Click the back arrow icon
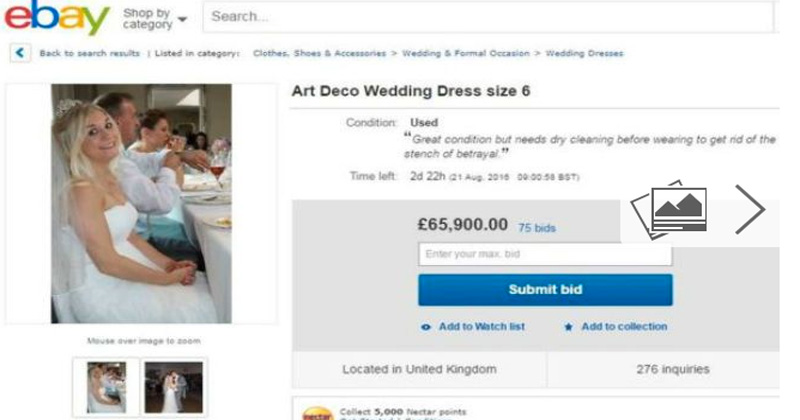The height and width of the screenshot is (420, 800). click(x=21, y=53)
